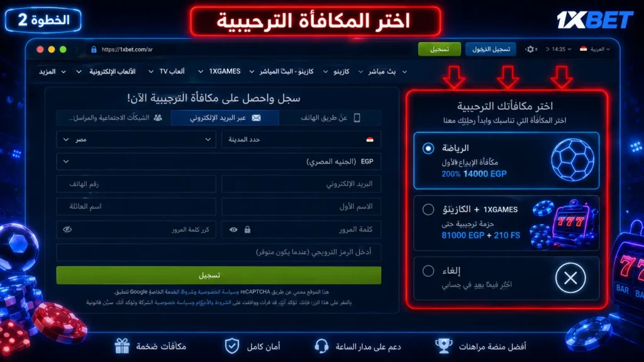
Task: Click the مكافآت ضخمة footer text
Action: [x=161, y=347]
